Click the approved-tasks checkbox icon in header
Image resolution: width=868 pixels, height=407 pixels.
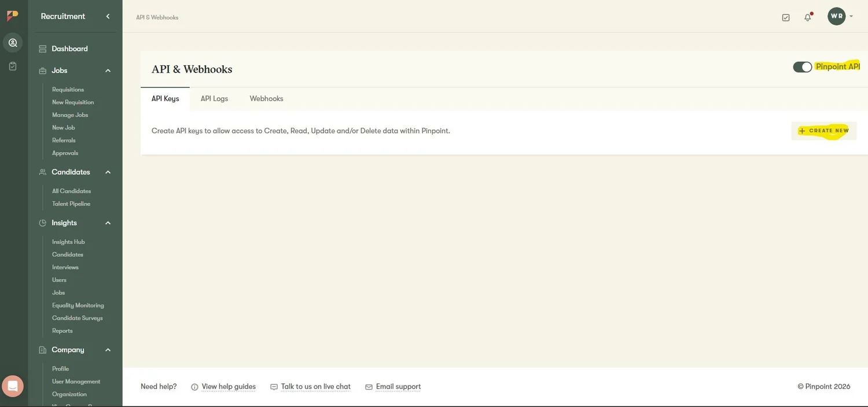coord(785,16)
